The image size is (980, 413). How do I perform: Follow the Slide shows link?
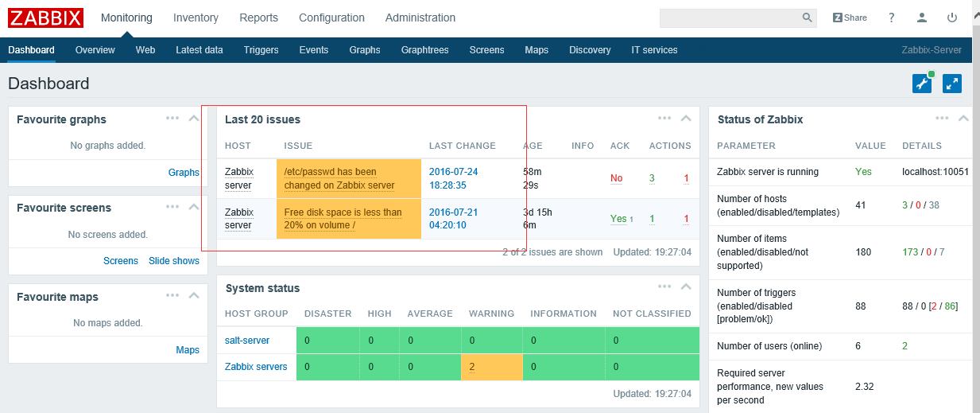[174, 261]
